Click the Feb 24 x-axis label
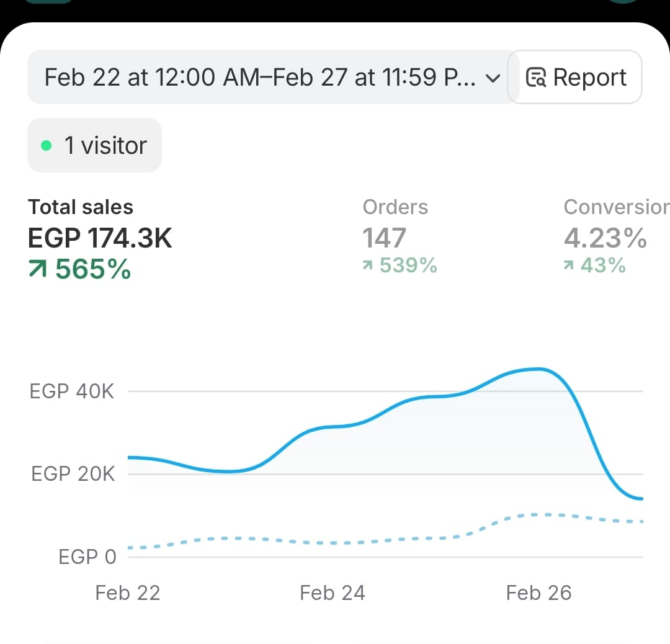 tap(332, 593)
